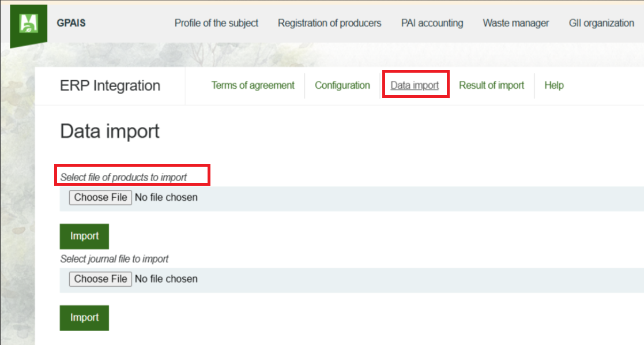Click the ERP Integration heading

110,85
